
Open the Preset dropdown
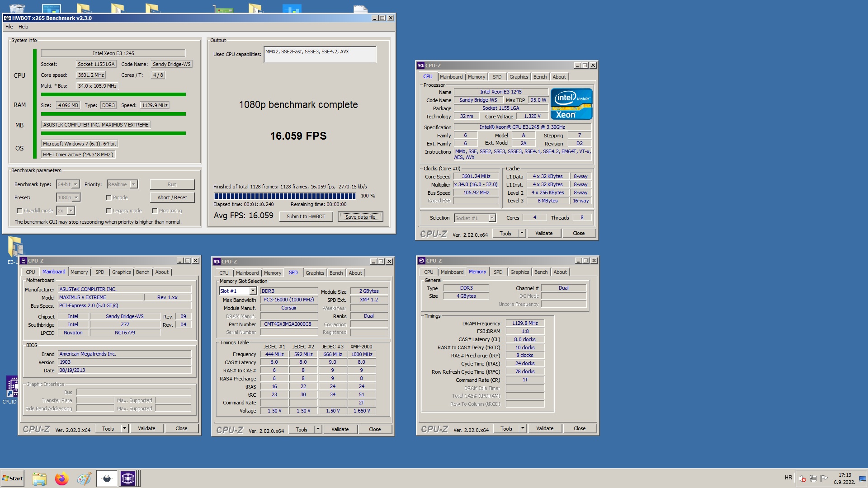tap(68, 197)
